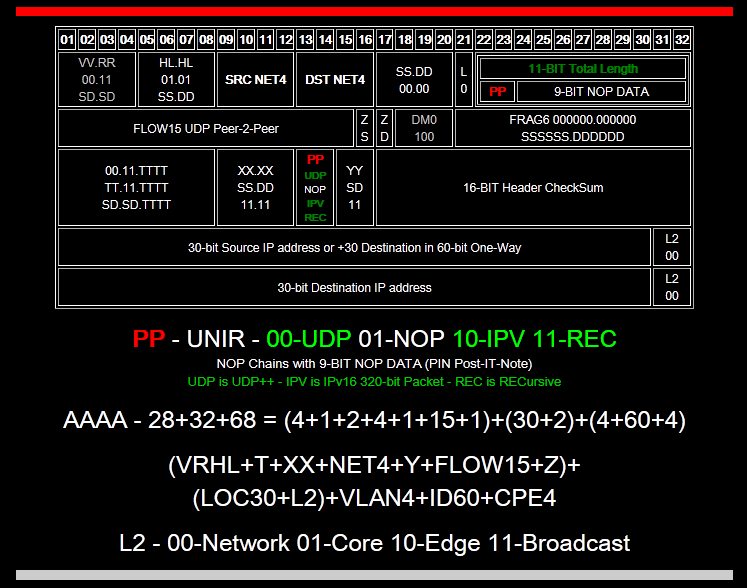Click the 30-bit Destination IP address row
Image resolution: width=747 pixels, height=588 pixels.
tap(354, 287)
